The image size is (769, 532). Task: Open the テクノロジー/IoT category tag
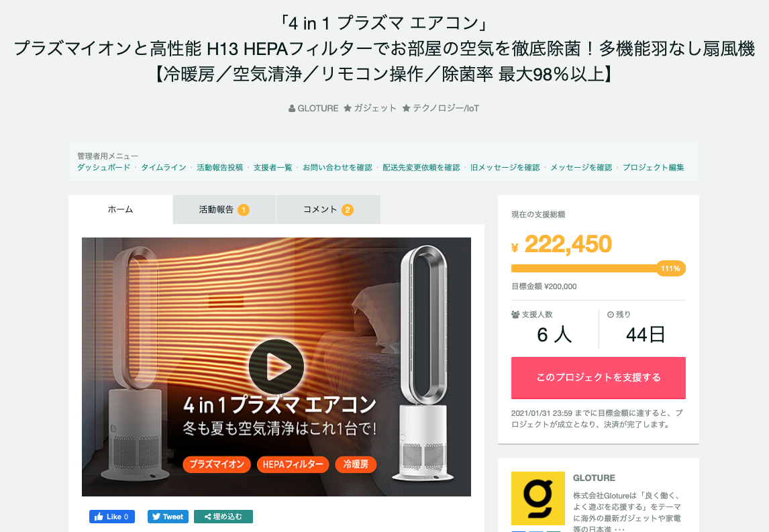440,109
